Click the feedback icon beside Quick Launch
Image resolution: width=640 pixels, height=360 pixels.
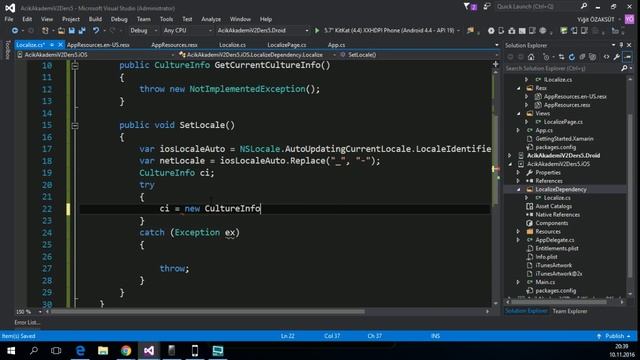click(x=487, y=7)
